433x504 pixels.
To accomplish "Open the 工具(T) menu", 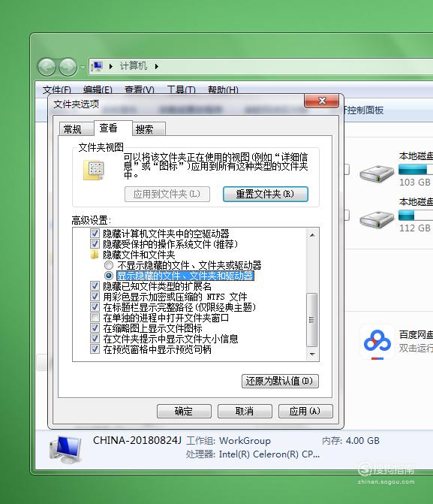I will [181, 89].
